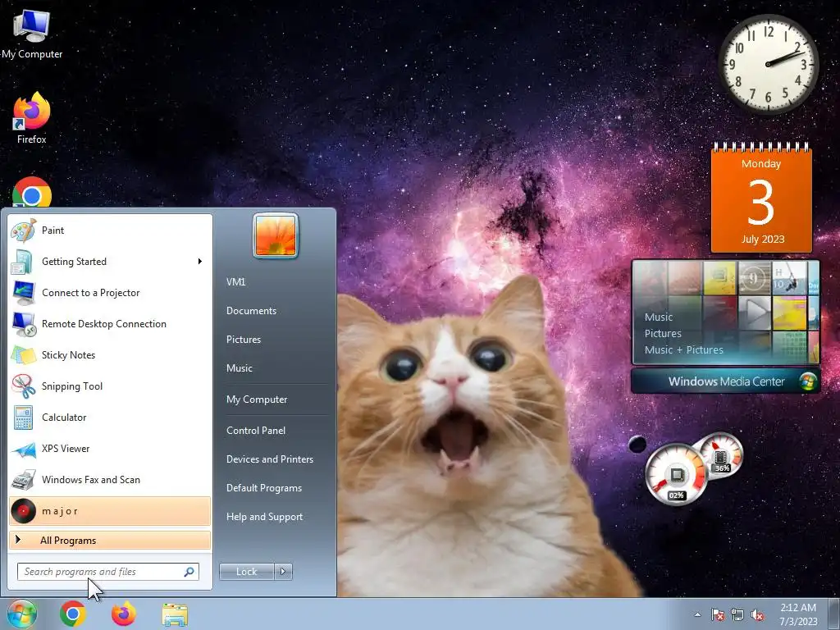Launch the 'm a j o r' record icon

24,511
